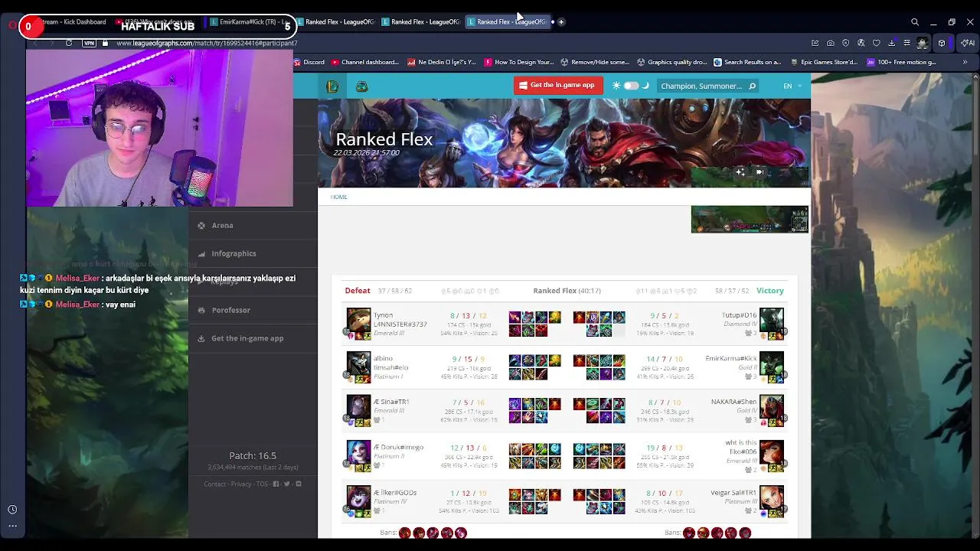The width and height of the screenshot is (980, 551).
Task: Open the browser tab search magnifier icon
Action: pyautogui.click(x=915, y=22)
